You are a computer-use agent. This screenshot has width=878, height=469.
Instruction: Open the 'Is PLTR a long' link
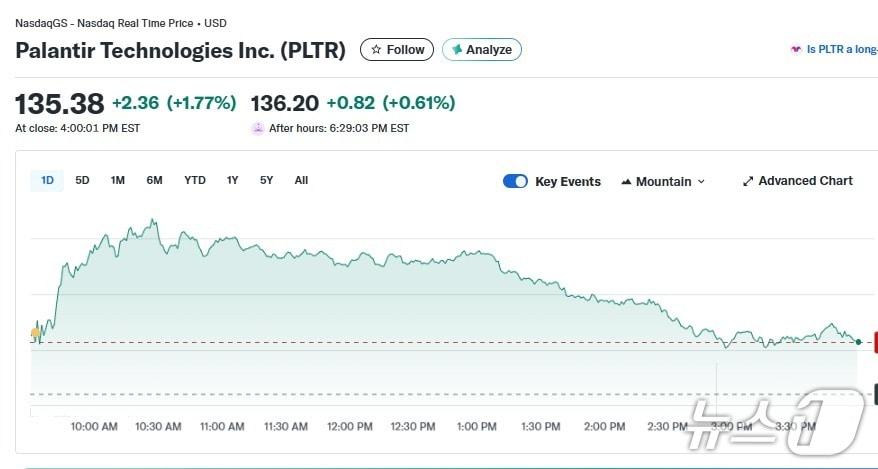tap(841, 49)
